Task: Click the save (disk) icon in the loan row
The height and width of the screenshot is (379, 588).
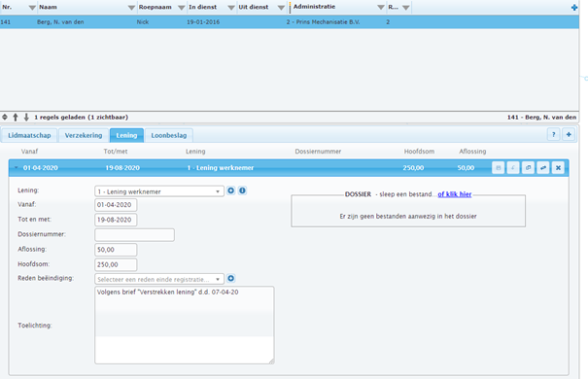Action: click(x=498, y=167)
